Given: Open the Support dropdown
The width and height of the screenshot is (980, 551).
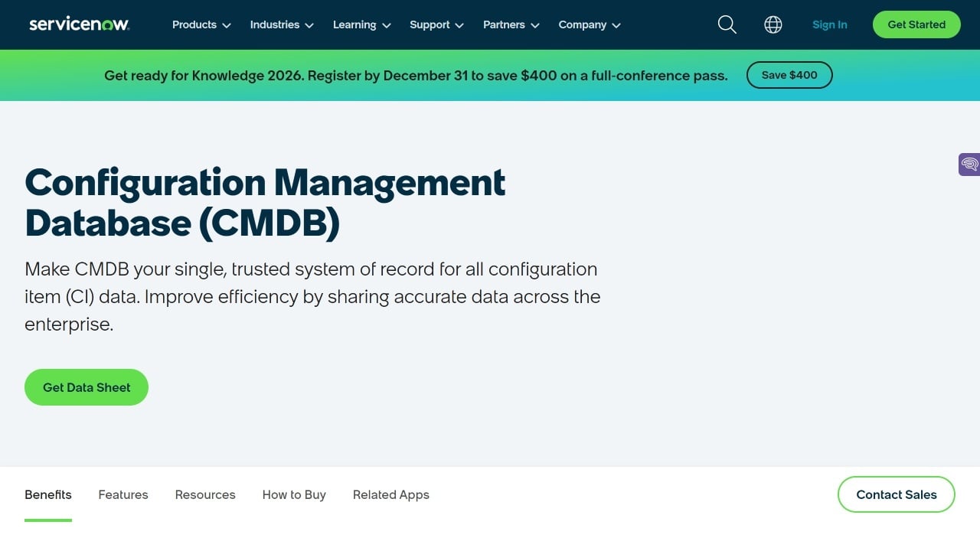Looking at the screenshot, I should pyautogui.click(x=436, y=24).
